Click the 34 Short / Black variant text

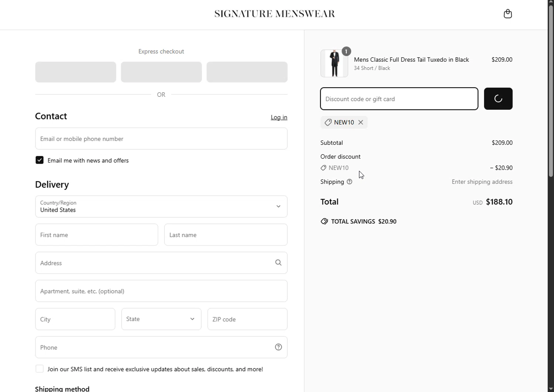[372, 68]
